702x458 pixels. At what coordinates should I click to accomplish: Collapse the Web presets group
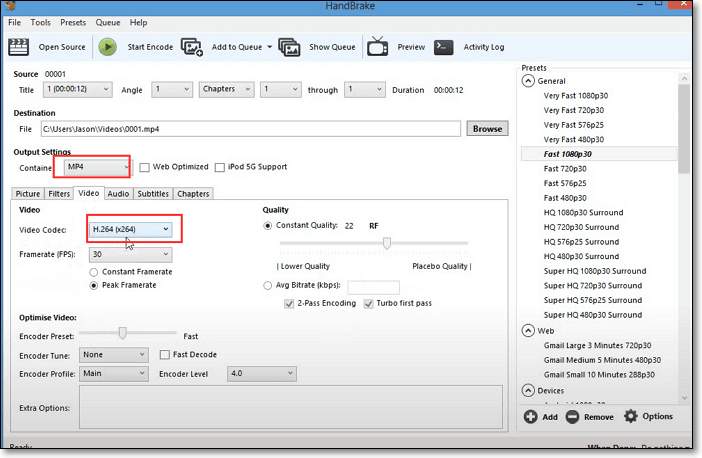(528, 331)
